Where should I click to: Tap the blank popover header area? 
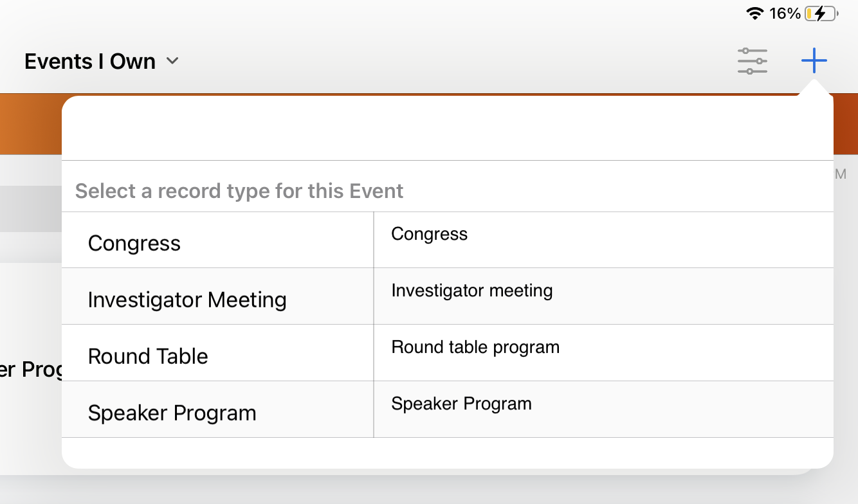(x=447, y=129)
